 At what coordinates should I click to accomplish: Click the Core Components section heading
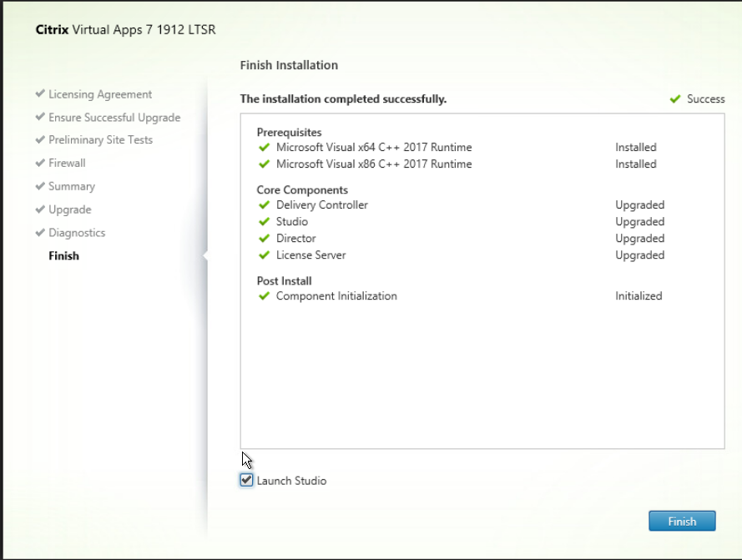pos(302,189)
